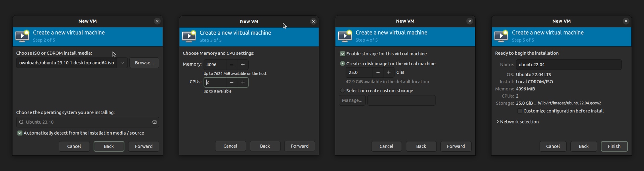Click storage path ubuntu22.04.qcow2 text
The width and height of the screenshot is (644, 171).
(567, 103)
